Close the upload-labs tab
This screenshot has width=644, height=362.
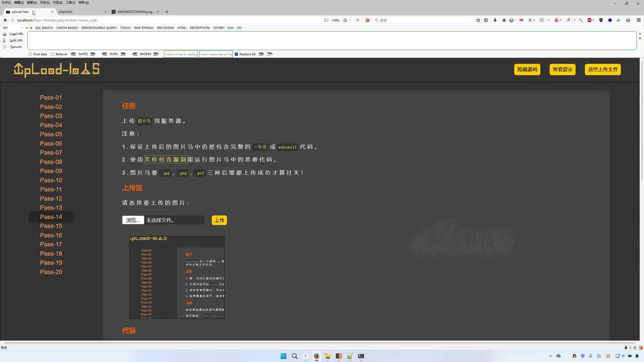pyautogui.click(x=52, y=12)
